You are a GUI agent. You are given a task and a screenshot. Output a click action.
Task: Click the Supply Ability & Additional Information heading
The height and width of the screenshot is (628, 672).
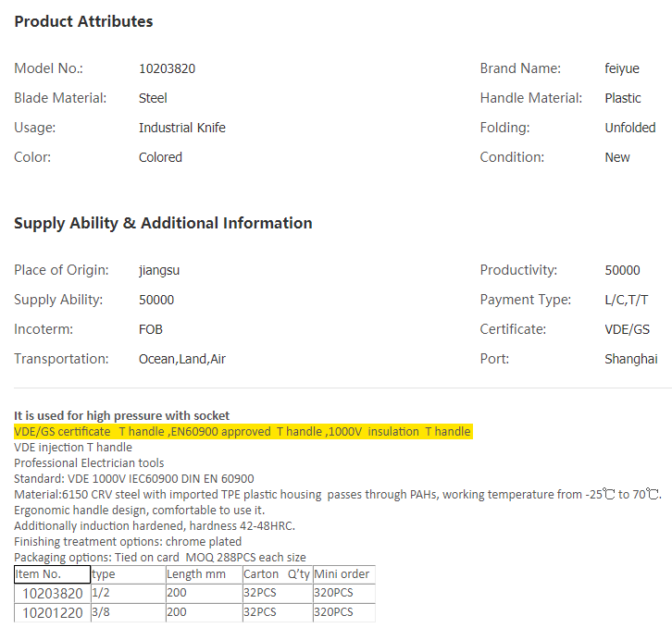(163, 223)
